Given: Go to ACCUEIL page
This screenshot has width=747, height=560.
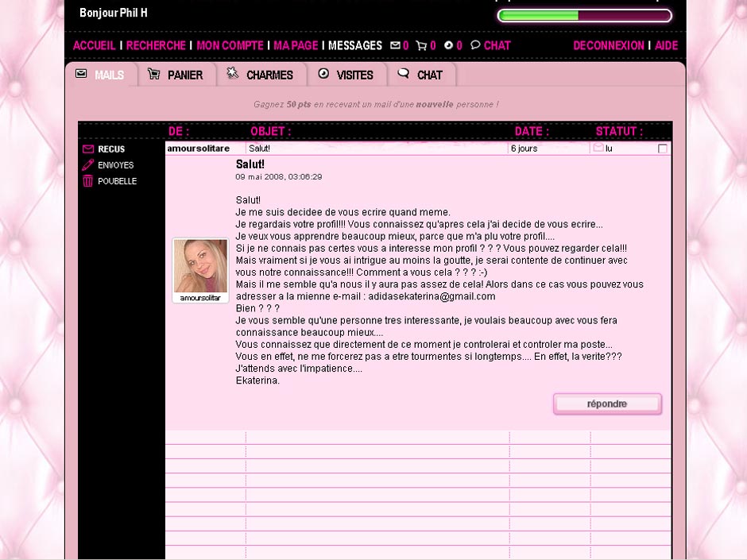Looking at the screenshot, I should tap(94, 45).
